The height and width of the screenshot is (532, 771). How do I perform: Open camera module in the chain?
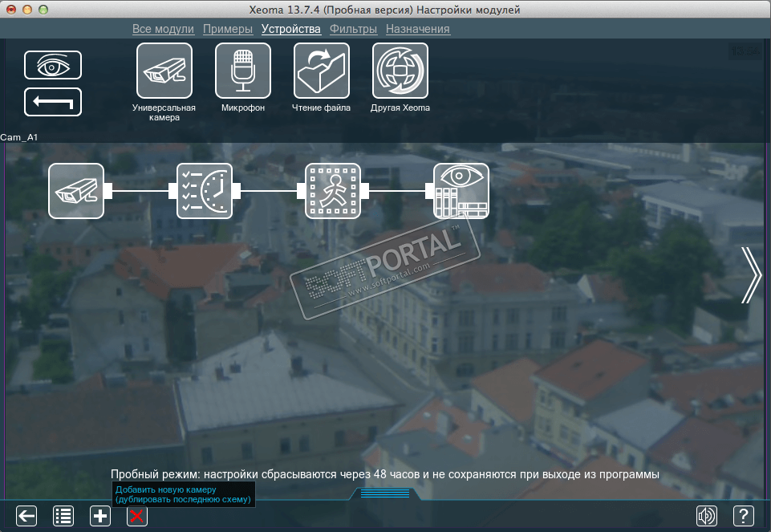(76, 191)
